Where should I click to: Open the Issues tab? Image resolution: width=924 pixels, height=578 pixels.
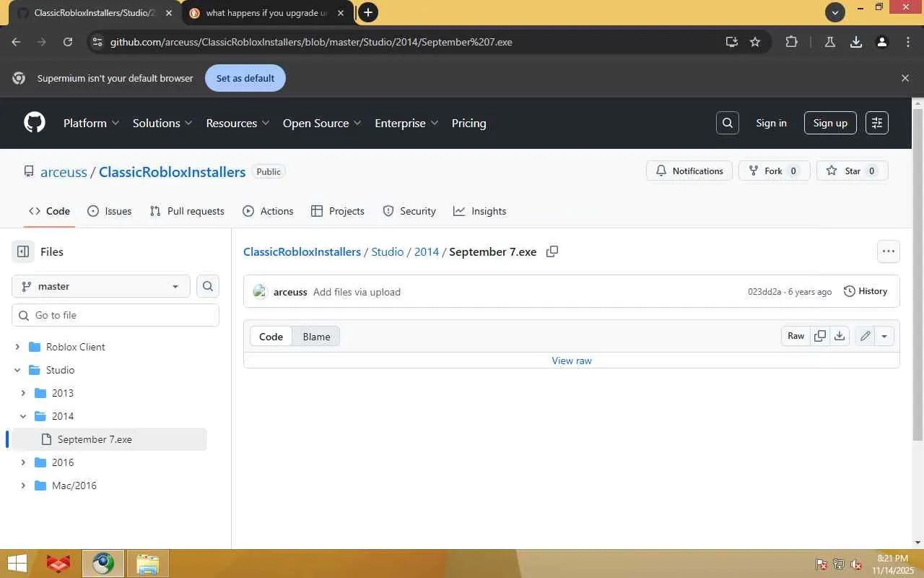[x=109, y=211]
